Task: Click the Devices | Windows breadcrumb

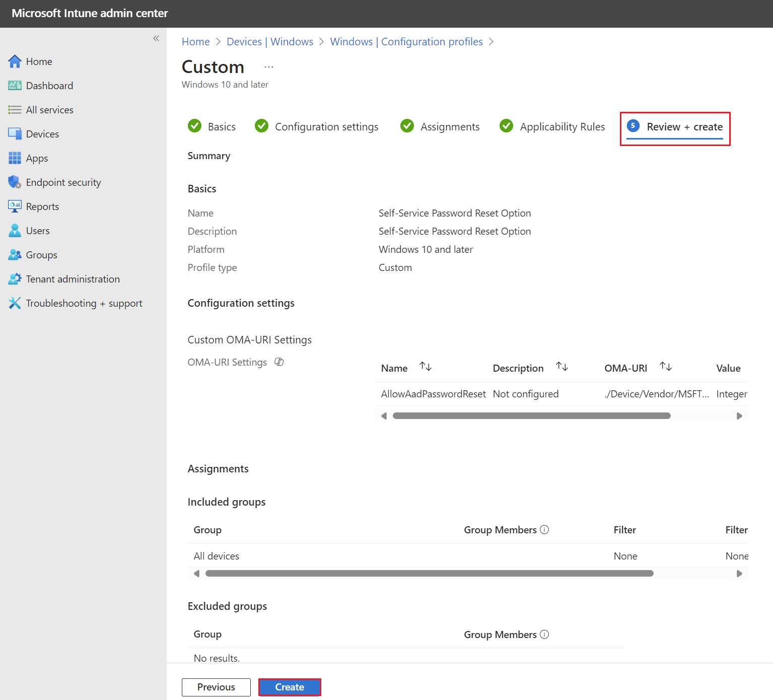Action: point(270,42)
